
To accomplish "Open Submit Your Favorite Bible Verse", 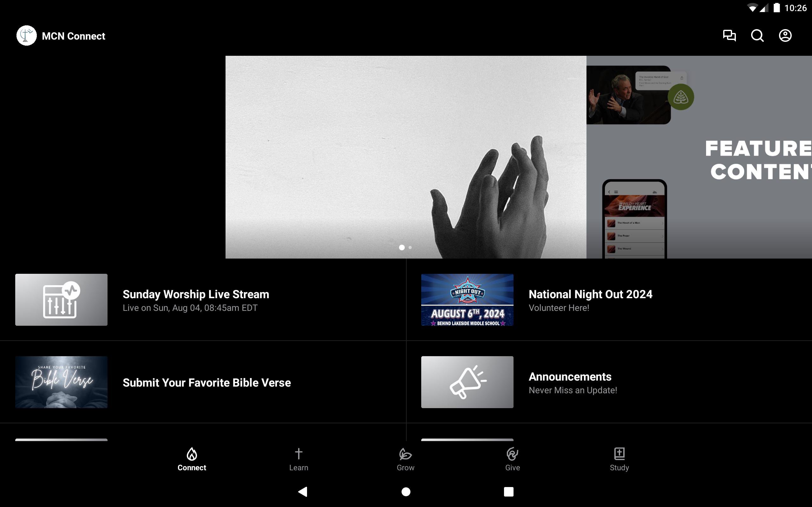I will click(207, 382).
